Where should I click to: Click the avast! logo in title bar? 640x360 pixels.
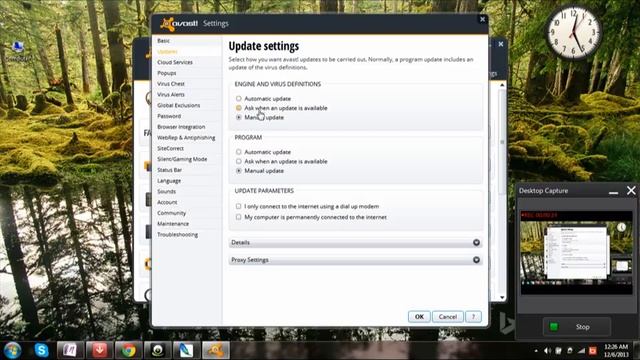tap(179, 24)
